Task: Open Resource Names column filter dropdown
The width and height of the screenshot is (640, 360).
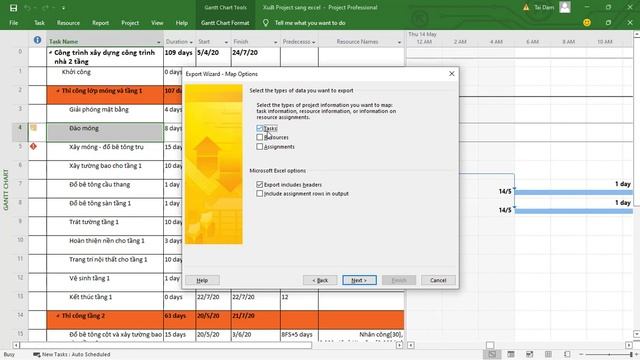Action: coord(399,42)
